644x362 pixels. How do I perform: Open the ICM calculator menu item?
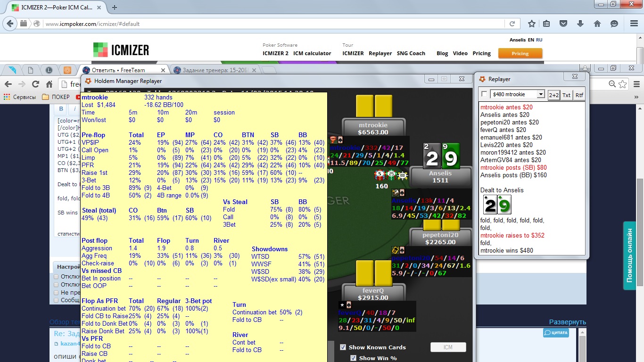click(x=312, y=53)
